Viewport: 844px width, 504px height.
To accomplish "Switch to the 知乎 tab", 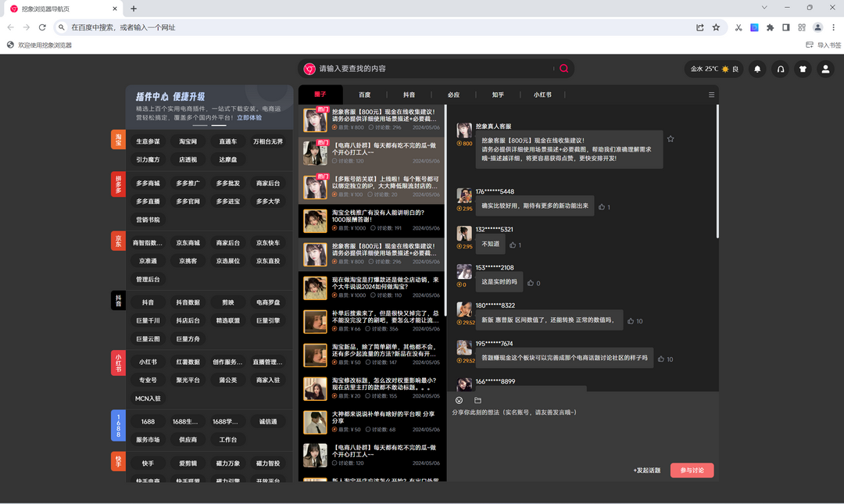I will tap(499, 94).
